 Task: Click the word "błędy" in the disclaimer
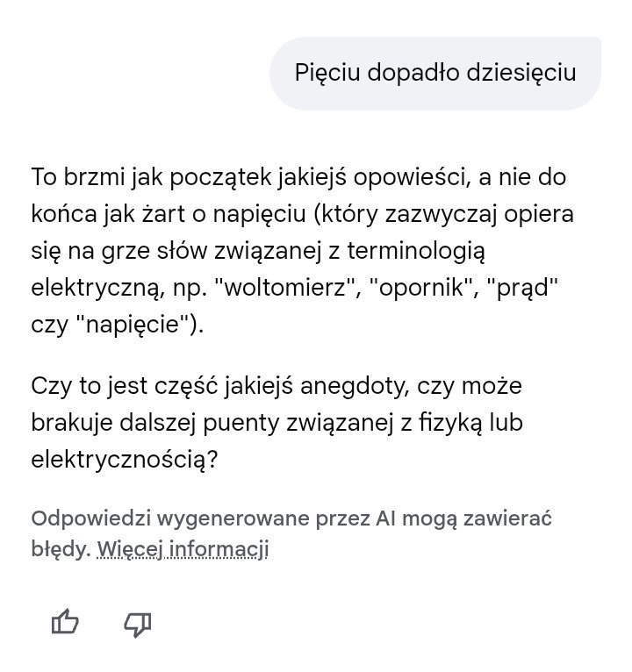coord(60,549)
